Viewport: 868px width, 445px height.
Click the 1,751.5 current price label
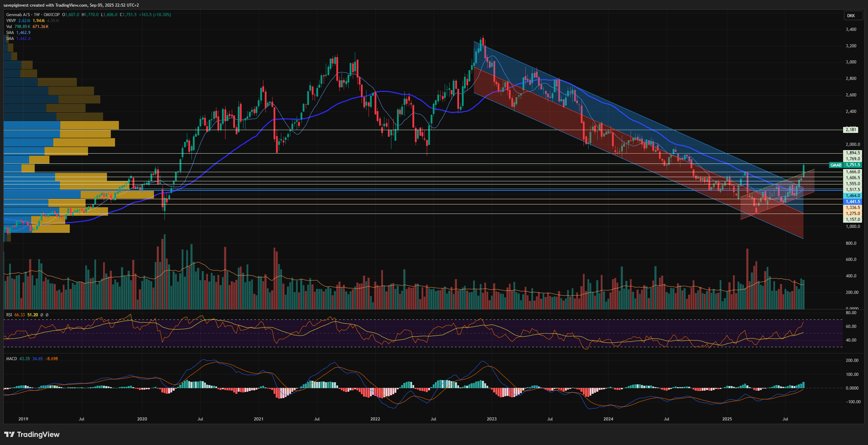(853, 165)
